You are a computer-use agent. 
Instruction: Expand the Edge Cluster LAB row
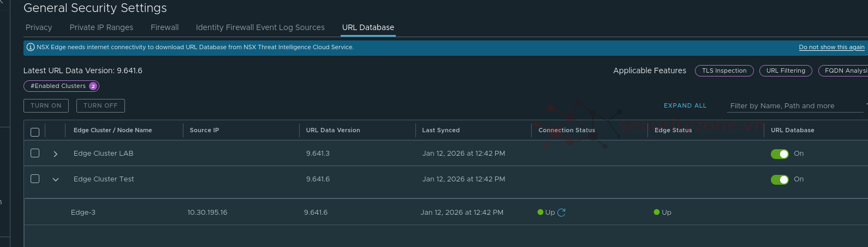coord(55,154)
